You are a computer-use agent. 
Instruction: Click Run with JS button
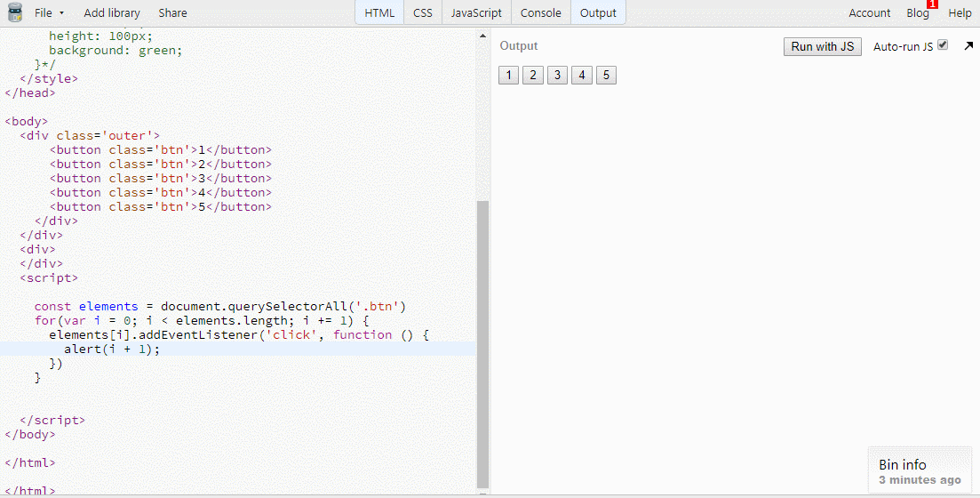[823, 46]
